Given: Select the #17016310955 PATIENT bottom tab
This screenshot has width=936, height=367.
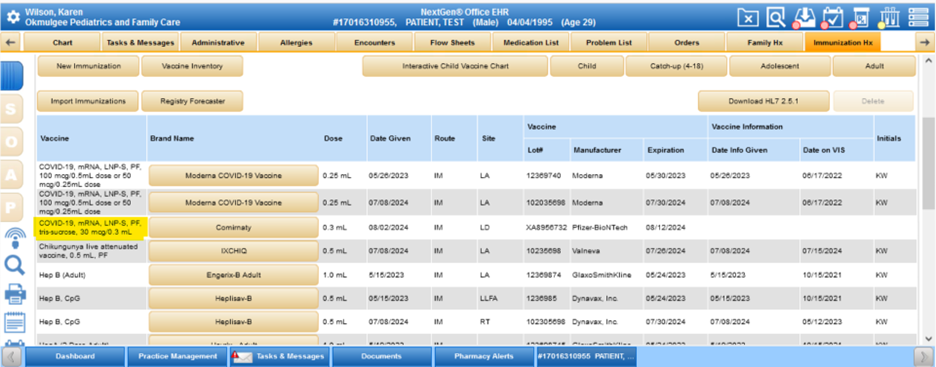Looking at the screenshot, I should [586, 357].
